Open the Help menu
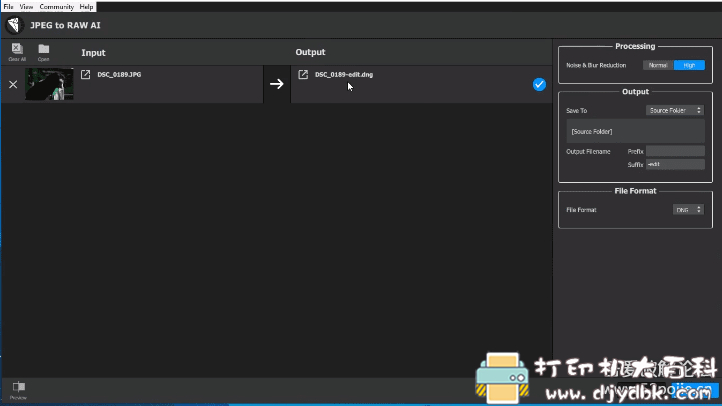 86,7
